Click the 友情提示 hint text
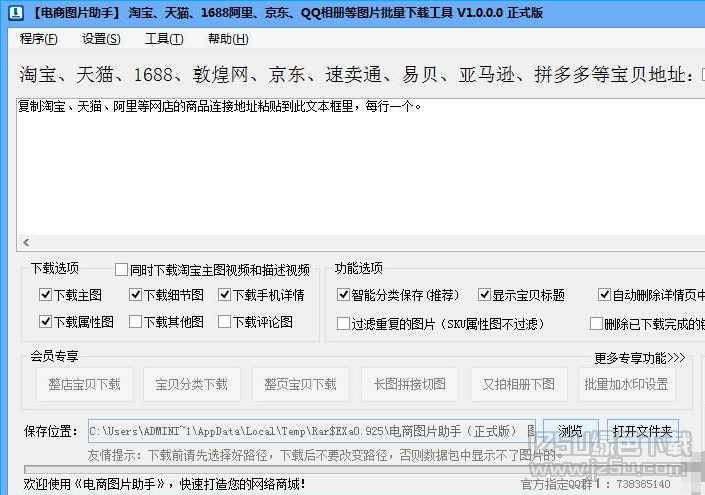 point(325,455)
